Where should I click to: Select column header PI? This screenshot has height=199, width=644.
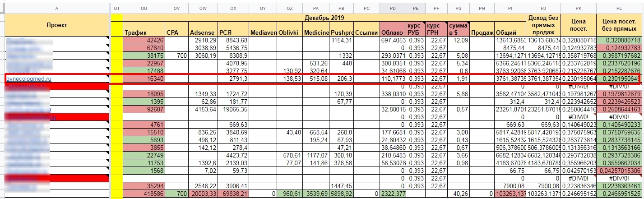[510, 9]
